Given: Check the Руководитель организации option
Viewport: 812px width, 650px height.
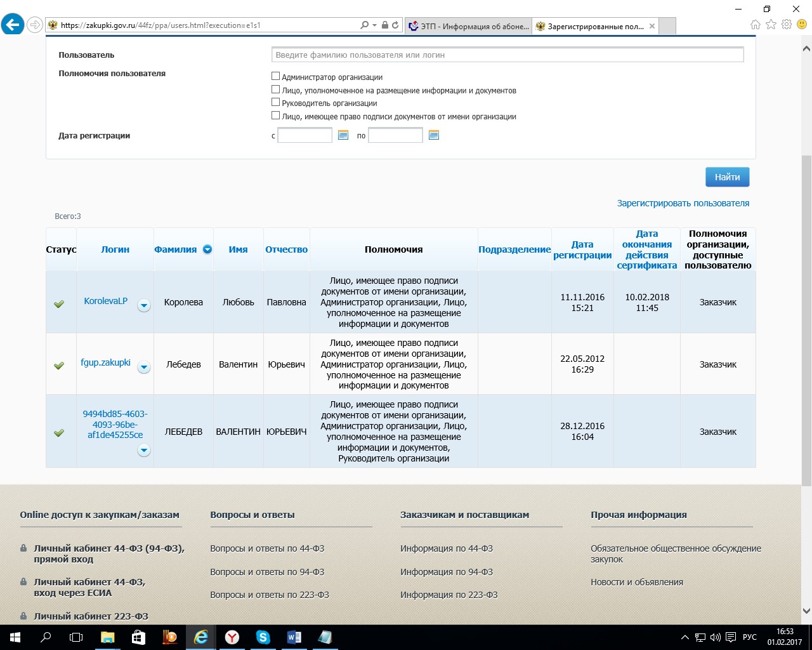Looking at the screenshot, I should [275, 102].
